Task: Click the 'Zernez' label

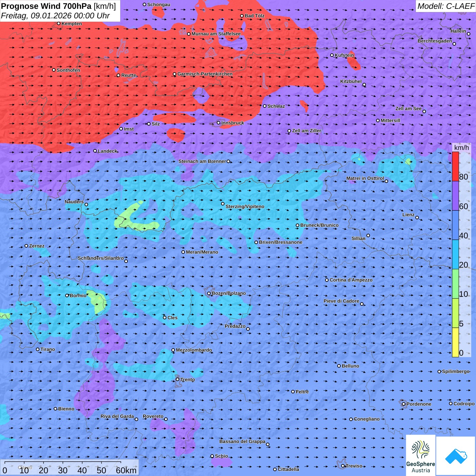Action: coord(37,246)
